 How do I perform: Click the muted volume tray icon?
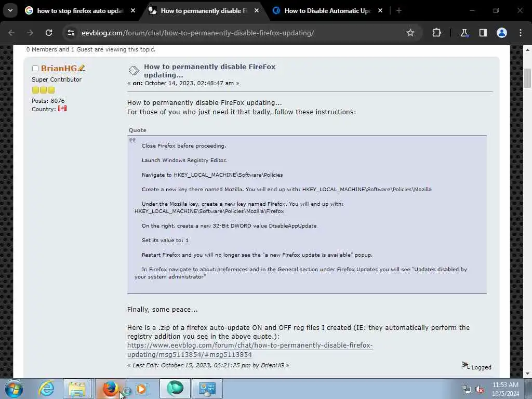[480, 390]
